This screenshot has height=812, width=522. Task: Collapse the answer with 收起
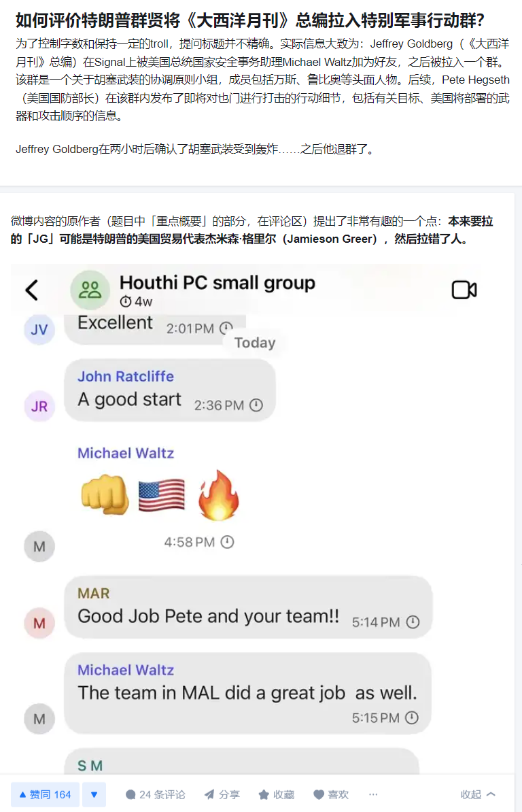pyautogui.click(x=478, y=794)
